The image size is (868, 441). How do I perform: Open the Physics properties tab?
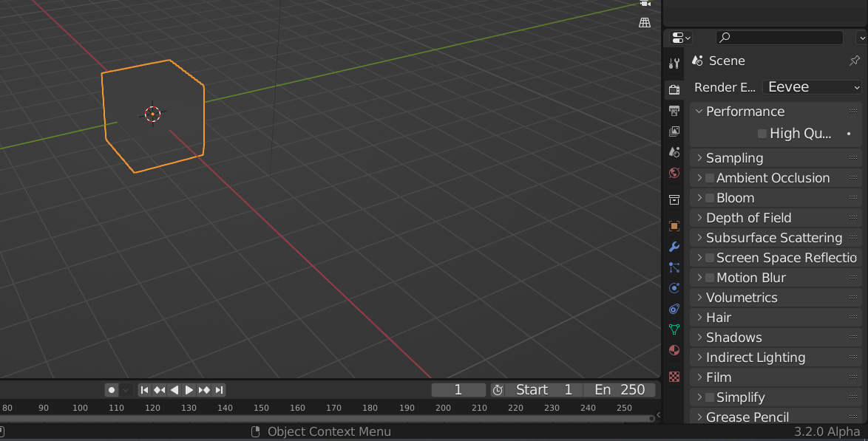[674, 288]
